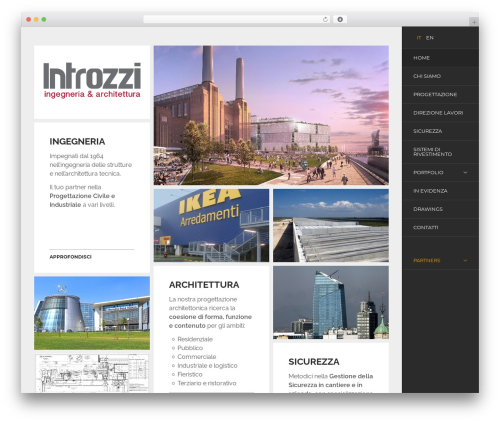This screenshot has width=500, height=423.
Task: Expand the PORTFOLIO submenu chevron
Action: 465,172
